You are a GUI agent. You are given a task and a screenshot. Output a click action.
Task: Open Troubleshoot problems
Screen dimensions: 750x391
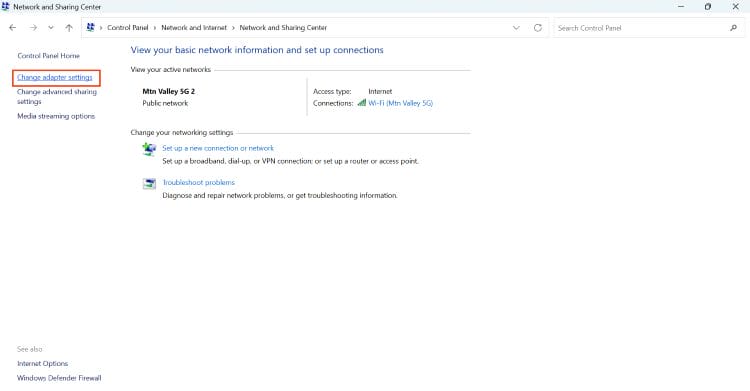coord(199,182)
